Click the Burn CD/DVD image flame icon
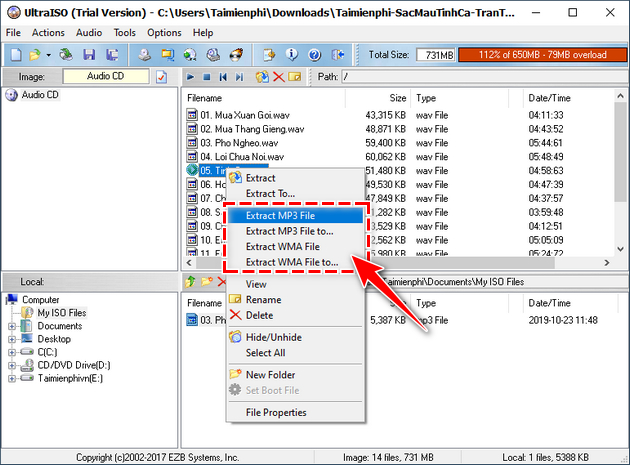Image resolution: width=630 pixels, height=465 pixels. [236, 55]
